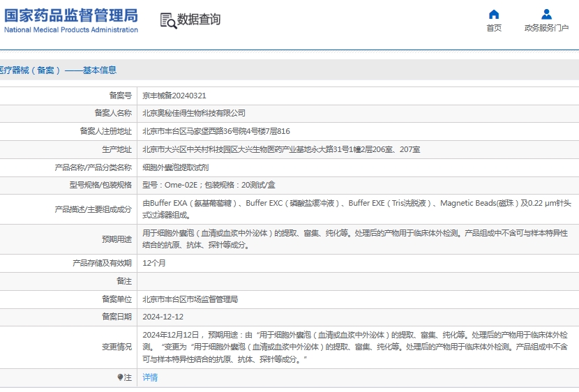Image resolution: width=579 pixels, height=392 pixels.
Task: Click the 预期用途 description text
Action: pos(355,239)
